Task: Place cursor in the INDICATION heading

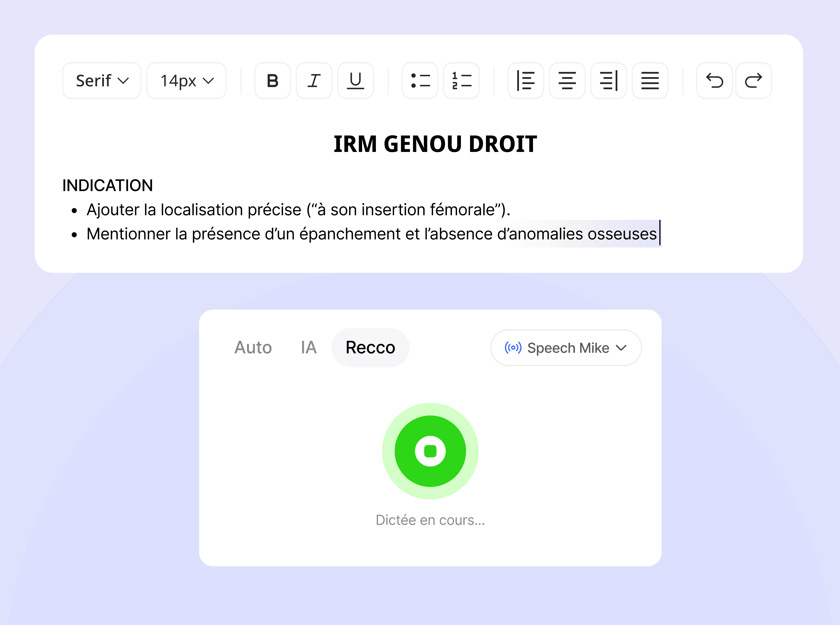Action: pos(108,186)
